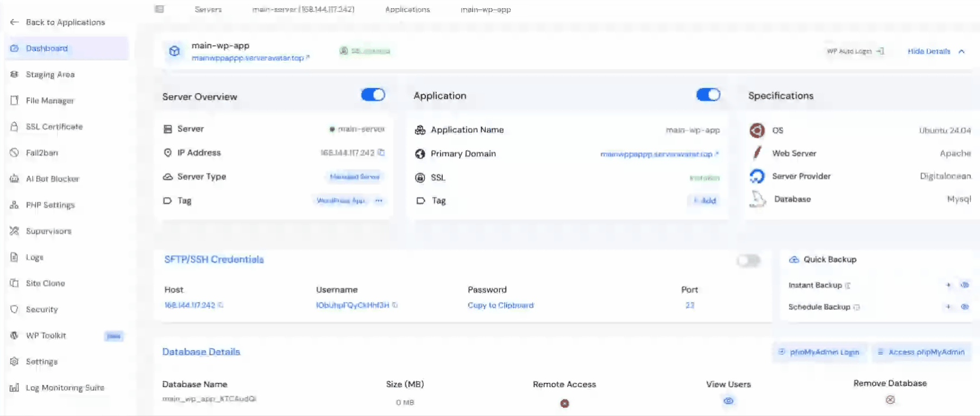Click Access phpMyAdmin button
This screenshot has height=416, width=980.
(x=921, y=352)
